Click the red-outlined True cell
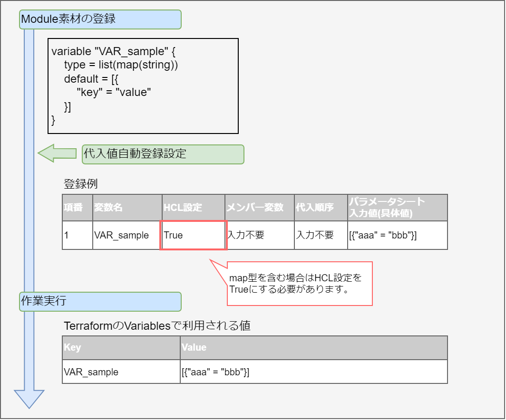 click(194, 235)
